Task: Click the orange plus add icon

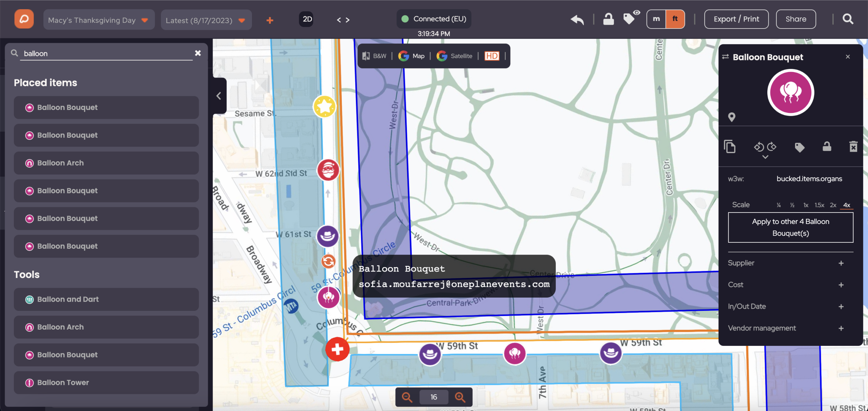Action: tap(270, 20)
